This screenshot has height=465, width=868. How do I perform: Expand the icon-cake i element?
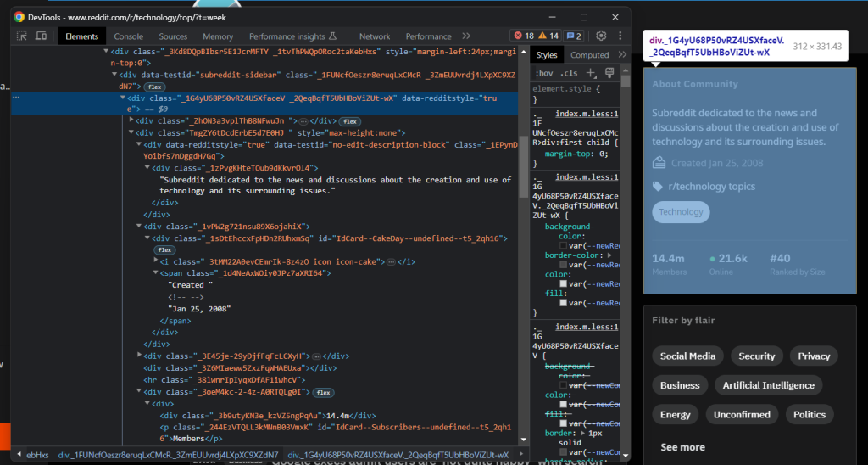pyautogui.click(x=155, y=261)
